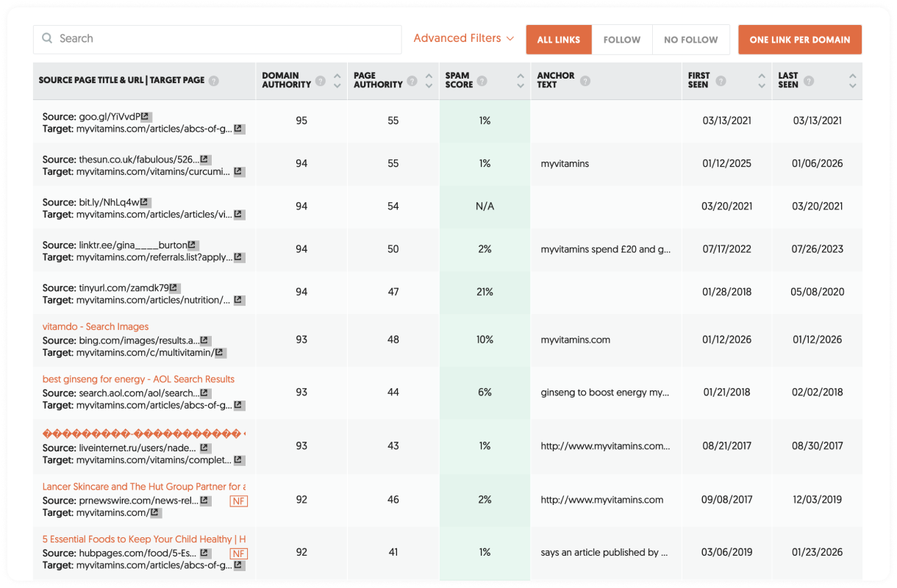Expand Advanced Filters dropdown

point(463,38)
